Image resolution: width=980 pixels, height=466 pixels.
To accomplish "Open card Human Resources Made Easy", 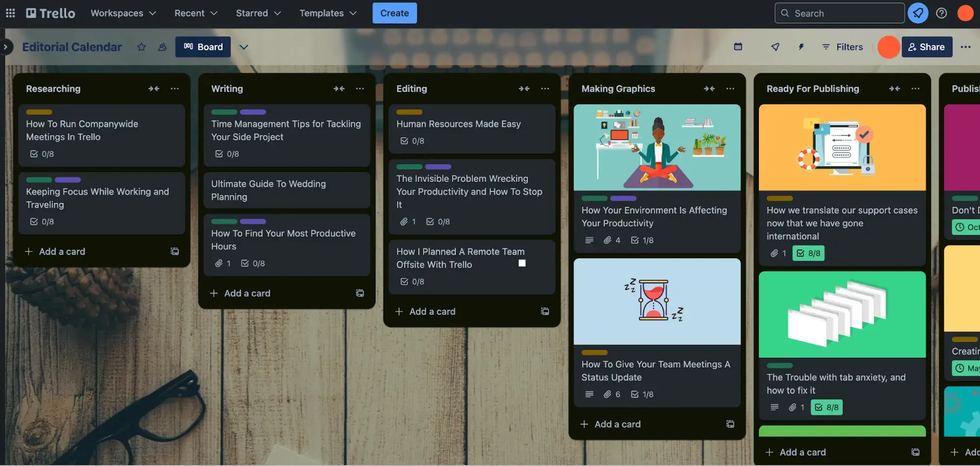I will click(x=472, y=129).
